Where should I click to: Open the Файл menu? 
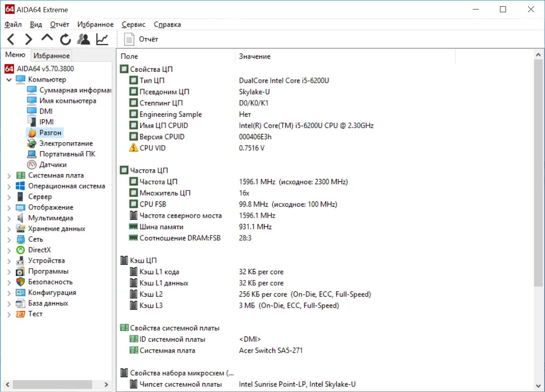click(13, 24)
